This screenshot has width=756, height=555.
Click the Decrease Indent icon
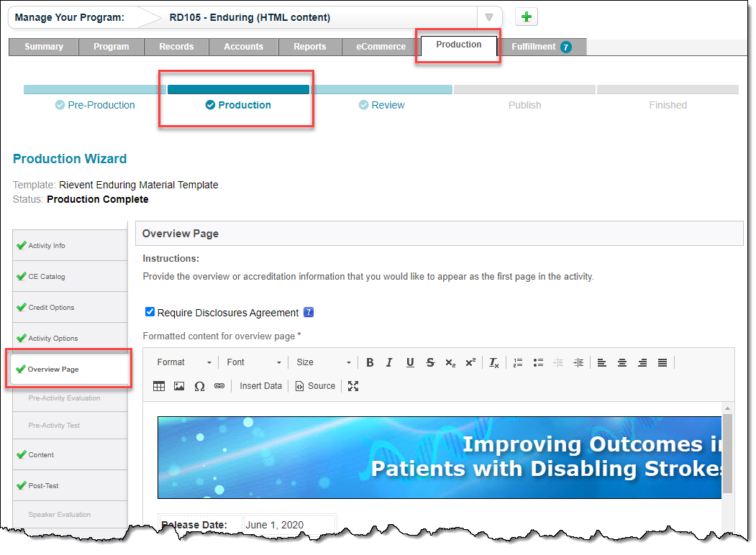click(558, 362)
